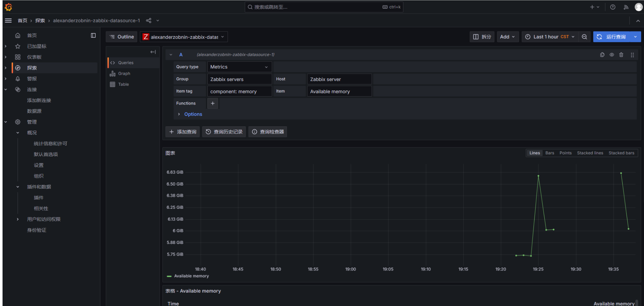Image resolution: width=644 pixels, height=306 pixels.
Task: Collapse the top navigation bar chevron
Action: click(638, 21)
